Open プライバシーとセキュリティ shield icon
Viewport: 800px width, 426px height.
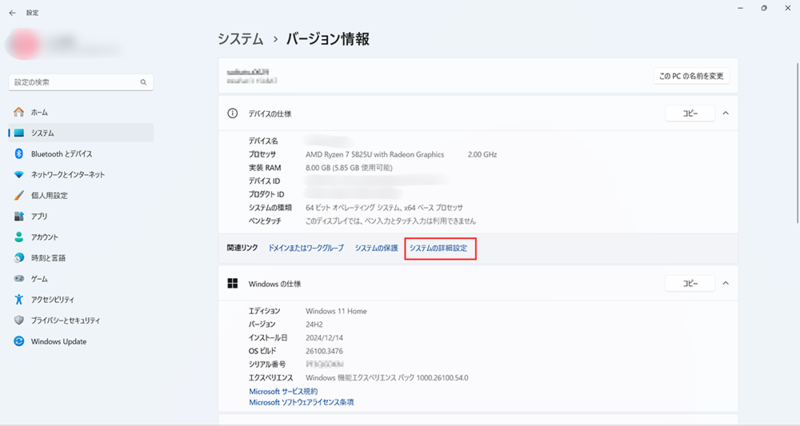coord(19,320)
